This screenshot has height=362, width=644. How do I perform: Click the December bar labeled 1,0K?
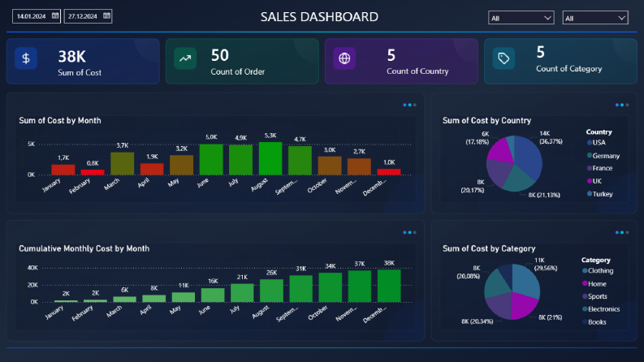389,172
